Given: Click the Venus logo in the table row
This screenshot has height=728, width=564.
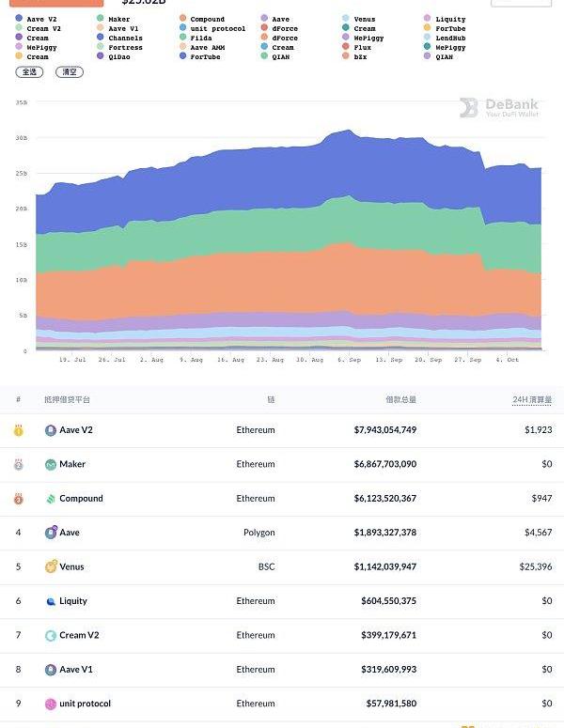Looking at the screenshot, I should [51, 566].
